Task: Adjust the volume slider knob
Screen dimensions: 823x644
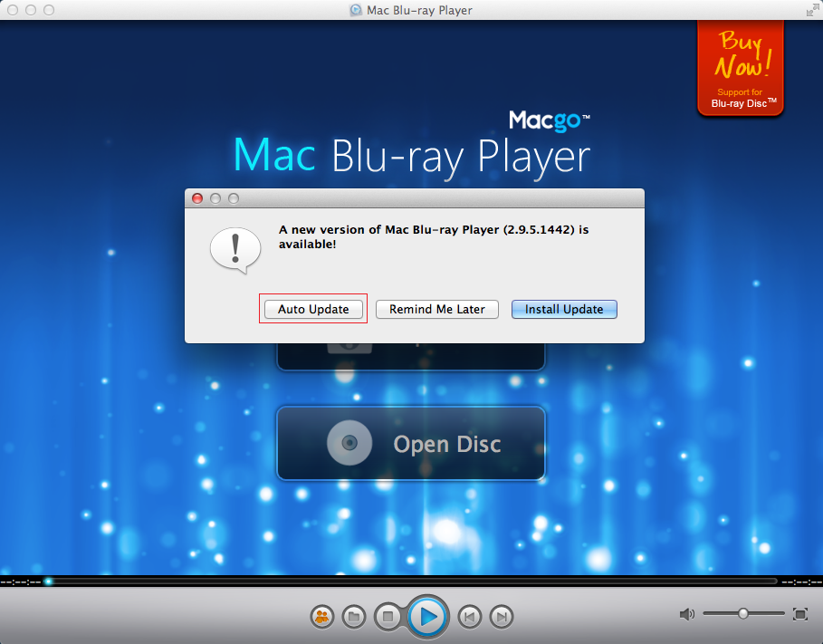Action: tap(742, 613)
